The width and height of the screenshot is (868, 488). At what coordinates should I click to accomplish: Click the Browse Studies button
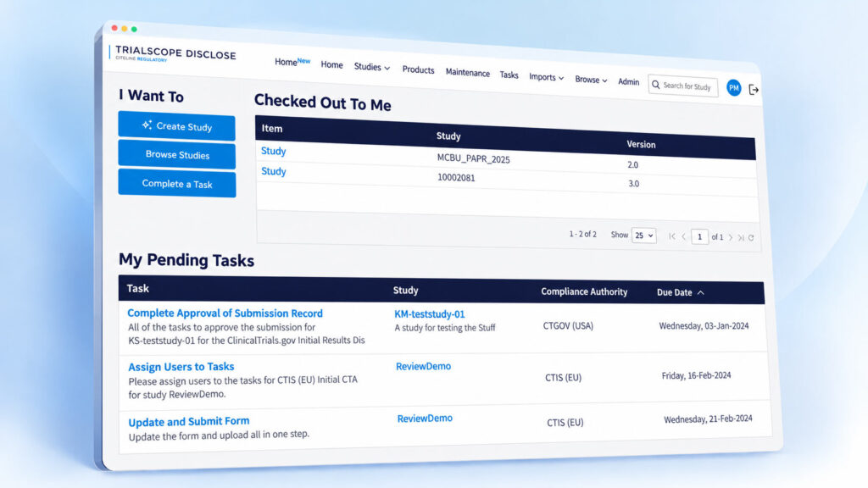point(176,155)
